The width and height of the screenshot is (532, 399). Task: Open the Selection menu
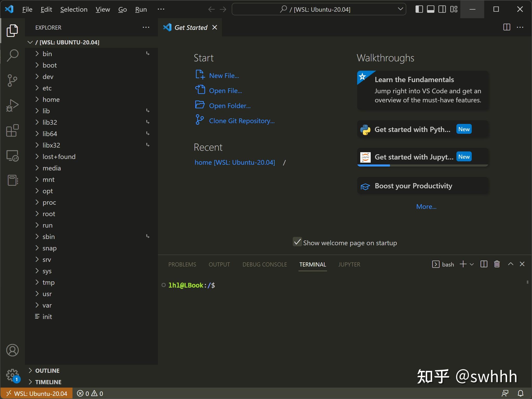coord(74,9)
